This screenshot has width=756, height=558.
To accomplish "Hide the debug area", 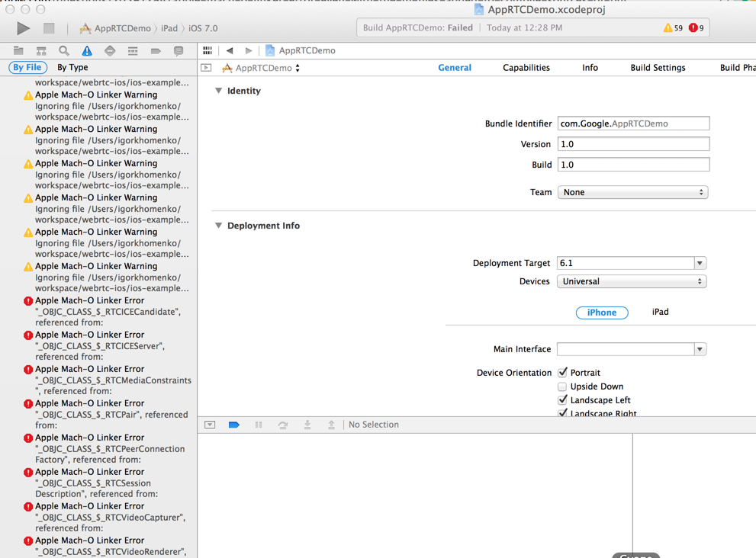I will point(210,425).
